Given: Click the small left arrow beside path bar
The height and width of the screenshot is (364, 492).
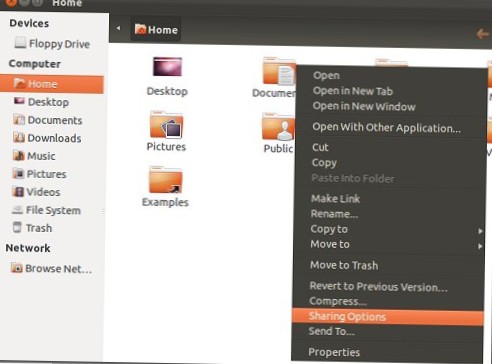Looking at the screenshot, I should (118, 28).
